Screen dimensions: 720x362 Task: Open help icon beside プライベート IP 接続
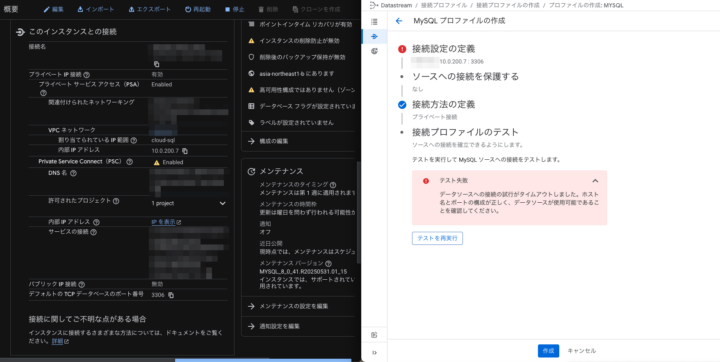pyautogui.click(x=87, y=74)
